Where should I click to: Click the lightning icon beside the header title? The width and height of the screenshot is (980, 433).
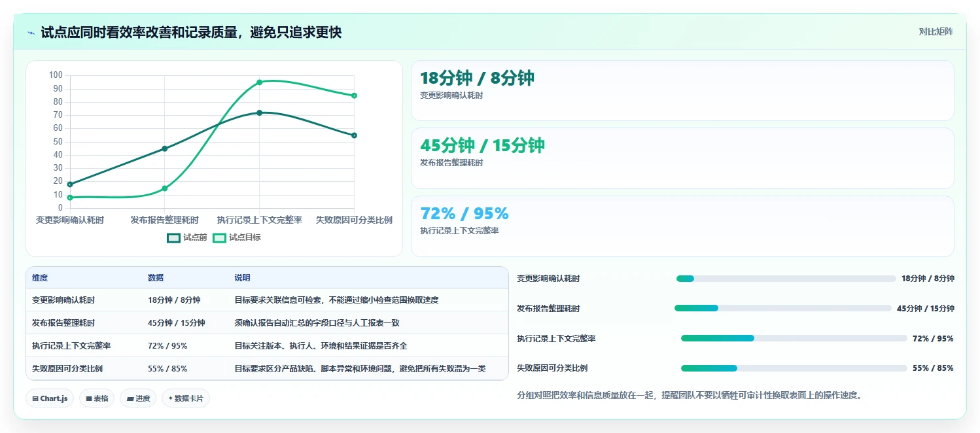(x=31, y=33)
